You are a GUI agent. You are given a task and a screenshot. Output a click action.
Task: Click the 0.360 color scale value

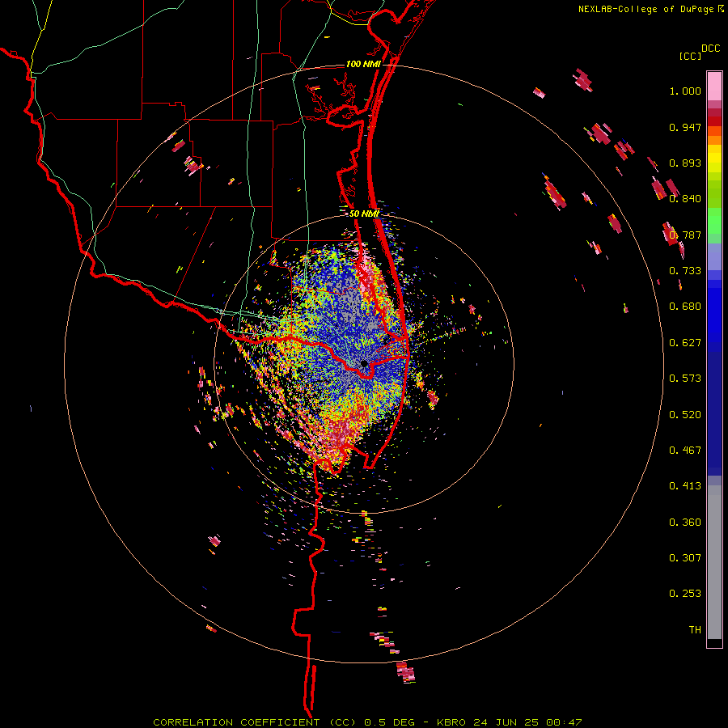coord(685,523)
